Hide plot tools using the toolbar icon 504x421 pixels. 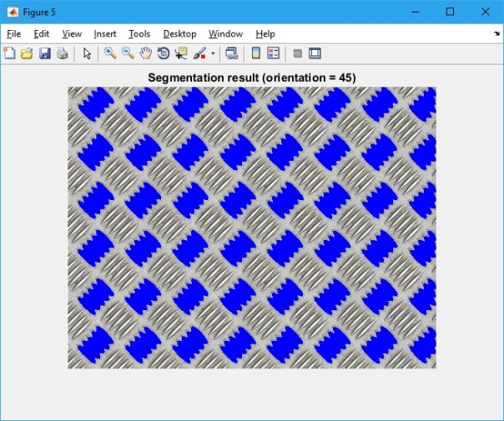[297, 54]
